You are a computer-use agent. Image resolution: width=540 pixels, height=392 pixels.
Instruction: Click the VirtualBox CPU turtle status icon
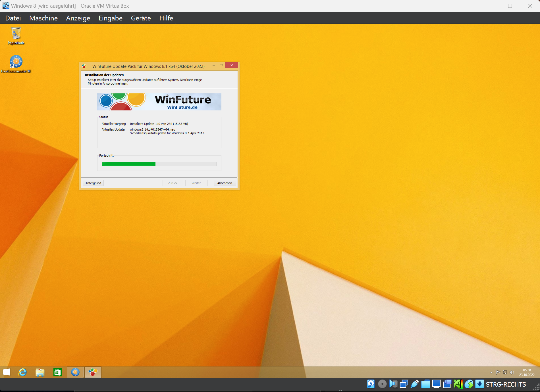[458, 384]
